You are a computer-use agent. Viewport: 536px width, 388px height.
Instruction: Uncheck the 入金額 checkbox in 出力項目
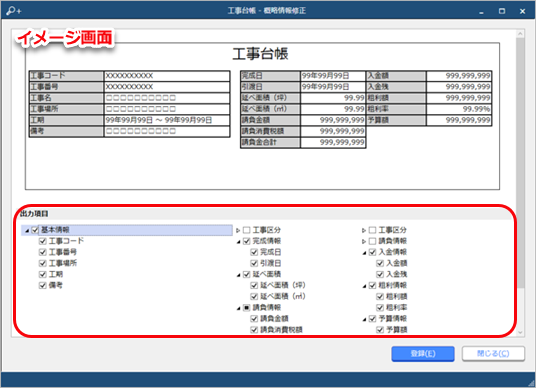380,263
